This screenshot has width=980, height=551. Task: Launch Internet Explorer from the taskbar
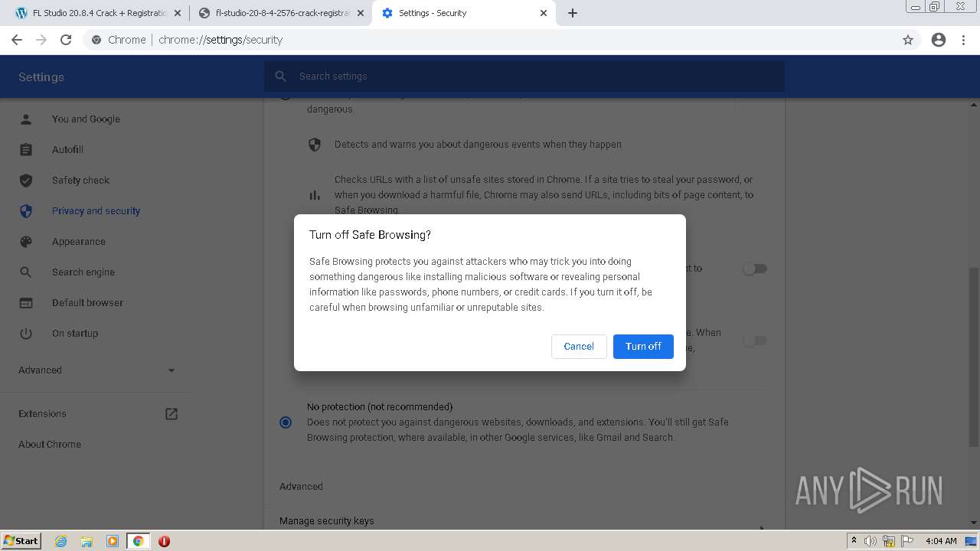pos(60,541)
